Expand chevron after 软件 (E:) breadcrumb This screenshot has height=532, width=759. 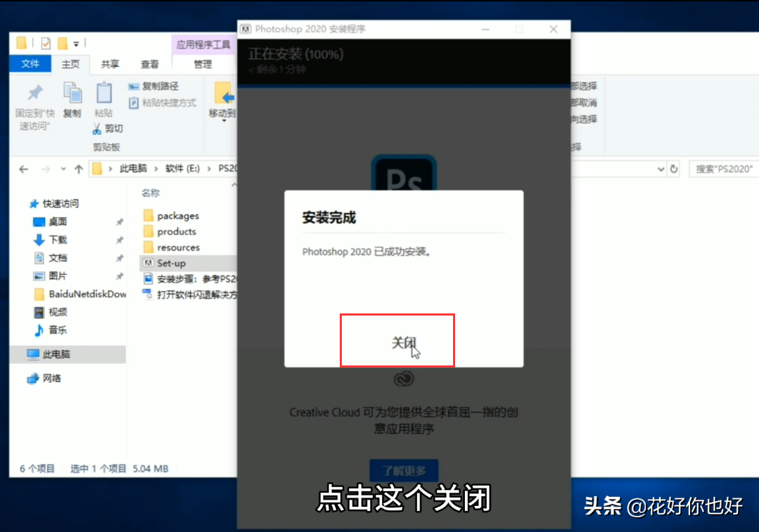pos(209,168)
